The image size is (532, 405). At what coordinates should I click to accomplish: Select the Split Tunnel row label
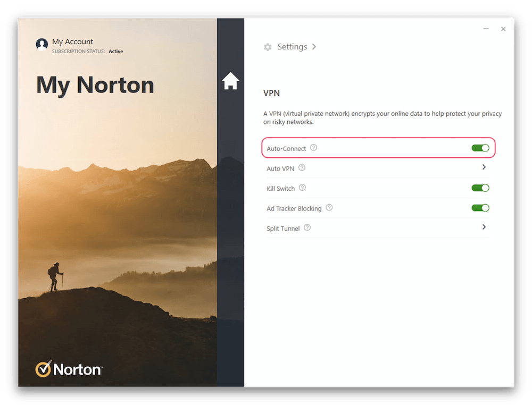(x=283, y=229)
